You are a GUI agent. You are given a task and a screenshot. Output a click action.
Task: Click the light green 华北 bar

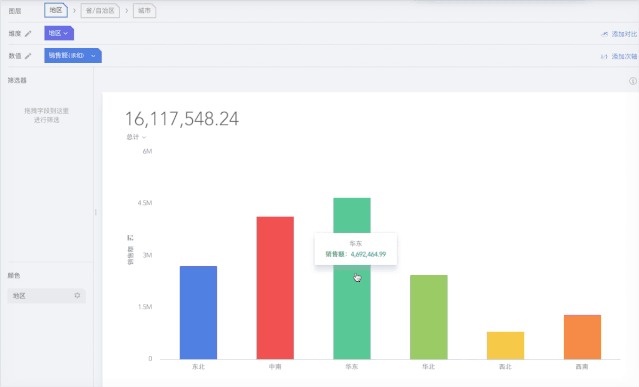(429, 317)
